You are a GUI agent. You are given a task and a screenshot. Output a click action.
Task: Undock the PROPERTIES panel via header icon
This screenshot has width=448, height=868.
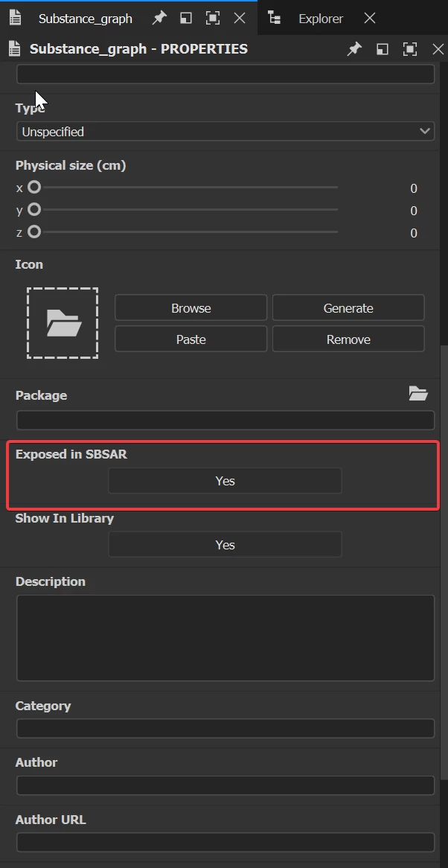click(x=383, y=49)
